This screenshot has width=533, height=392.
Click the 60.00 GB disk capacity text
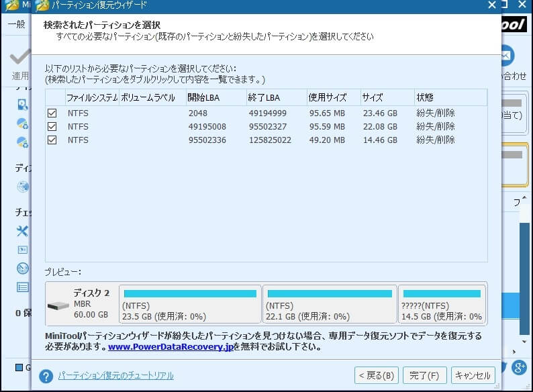[x=91, y=315]
